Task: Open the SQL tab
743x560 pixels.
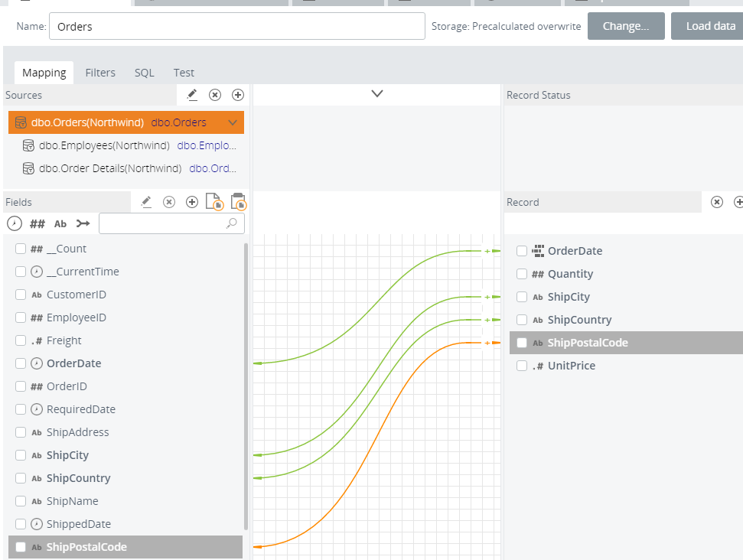Action: coord(145,73)
